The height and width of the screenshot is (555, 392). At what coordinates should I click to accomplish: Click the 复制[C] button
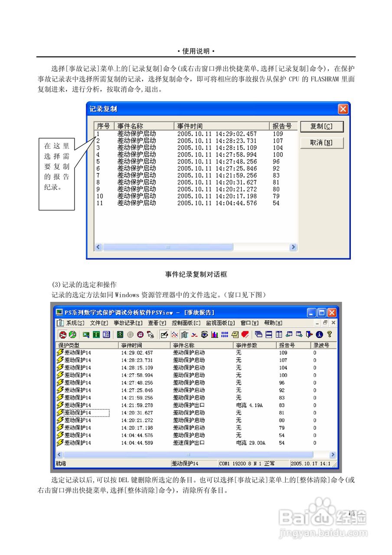322,127
